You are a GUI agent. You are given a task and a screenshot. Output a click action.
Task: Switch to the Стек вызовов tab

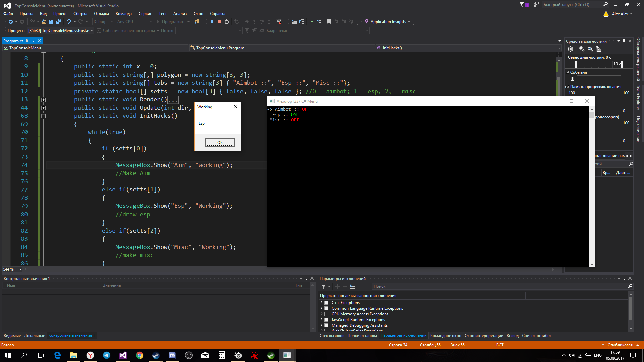(332, 336)
